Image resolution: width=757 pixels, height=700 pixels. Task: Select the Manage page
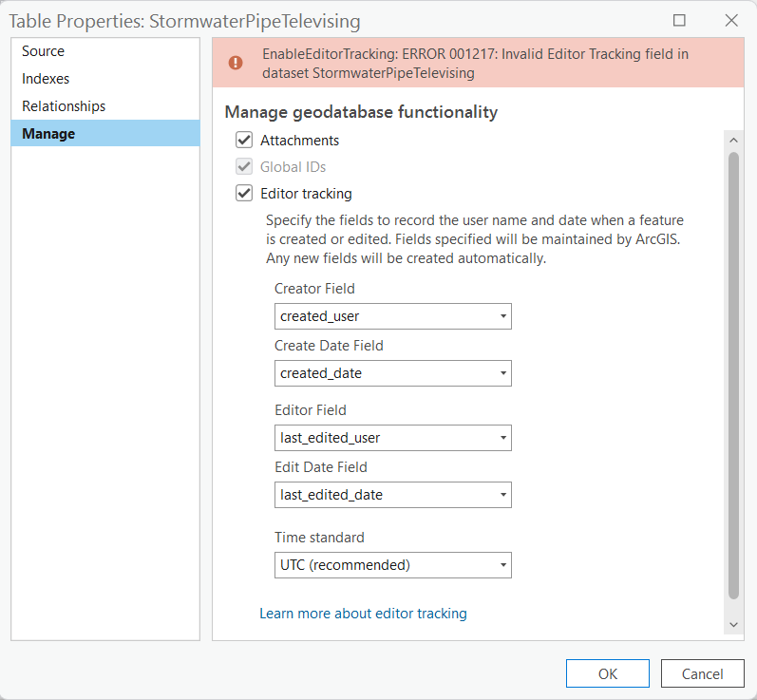click(x=48, y=134)
